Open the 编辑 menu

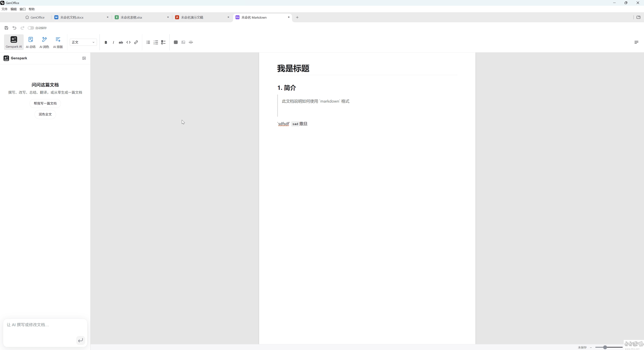click(x=13, y=9)
